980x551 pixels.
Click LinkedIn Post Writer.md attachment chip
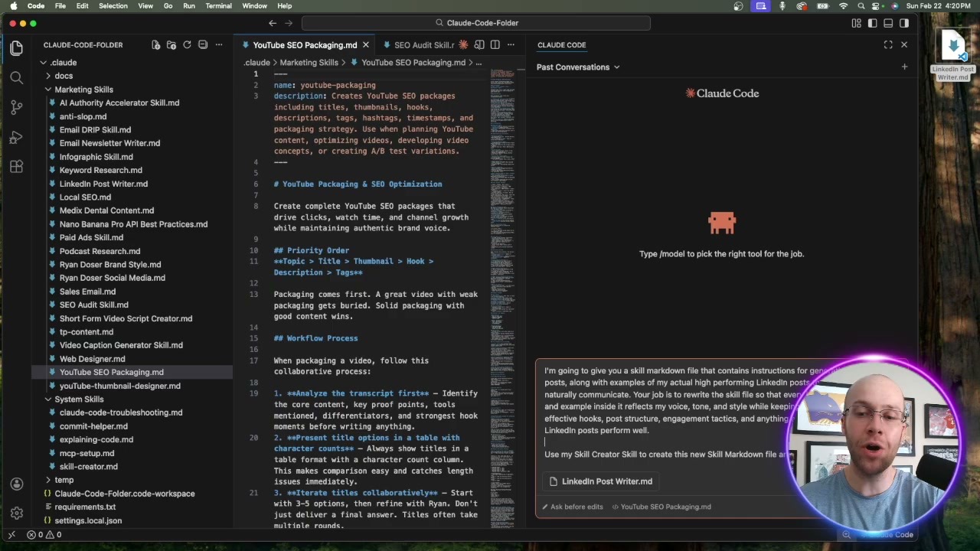click(x=601, y=481)
